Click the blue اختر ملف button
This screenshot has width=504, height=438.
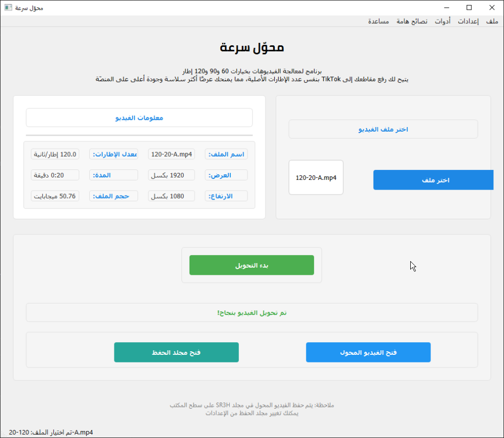432,180
